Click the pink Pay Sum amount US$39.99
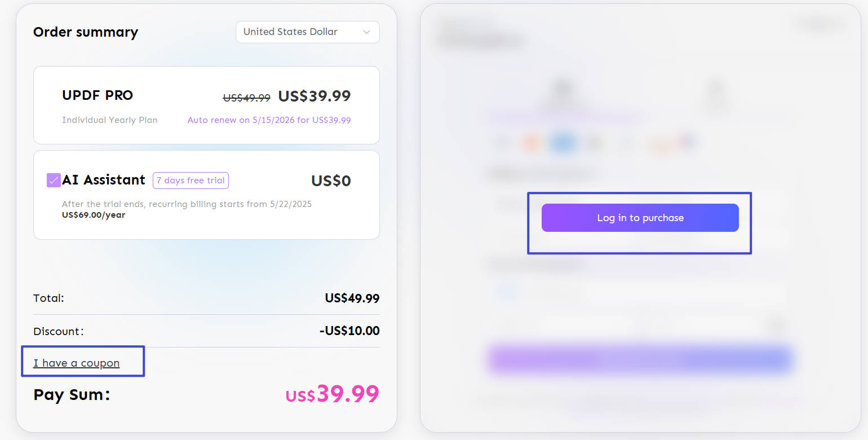Image resolution: width=868 pixels, height=440 pixels. [333, 394]
